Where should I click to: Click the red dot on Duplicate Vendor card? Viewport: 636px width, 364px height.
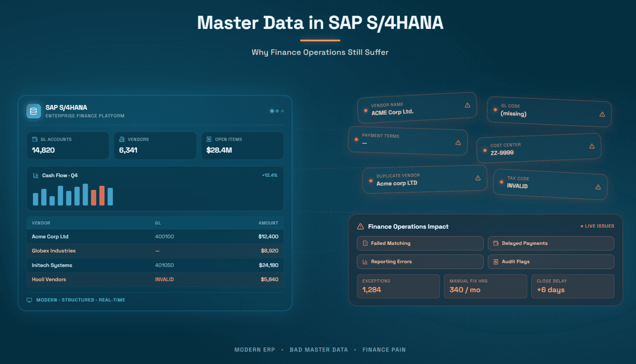371,181
